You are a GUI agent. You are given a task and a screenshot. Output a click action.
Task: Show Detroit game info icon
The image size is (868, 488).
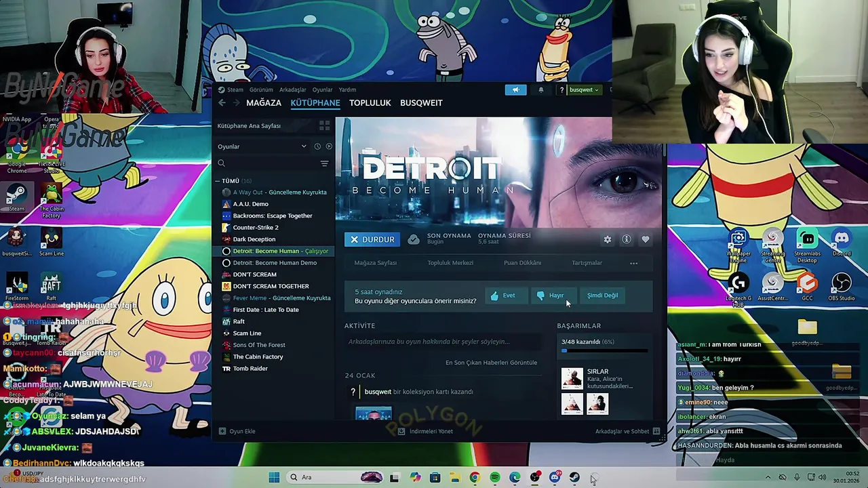tap(627, 239)
